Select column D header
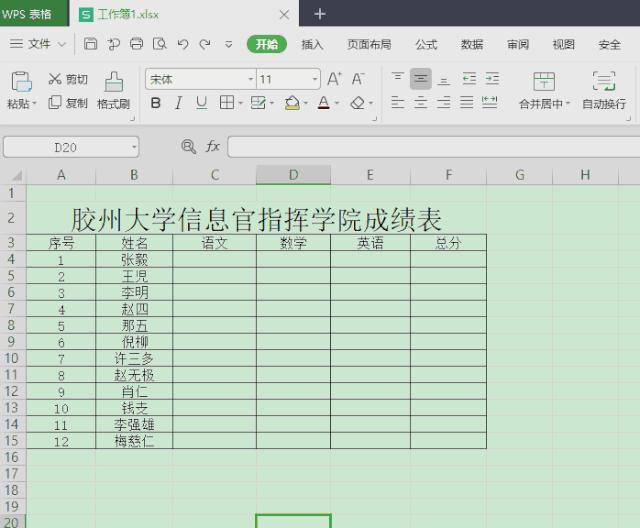 coord(293,175)
